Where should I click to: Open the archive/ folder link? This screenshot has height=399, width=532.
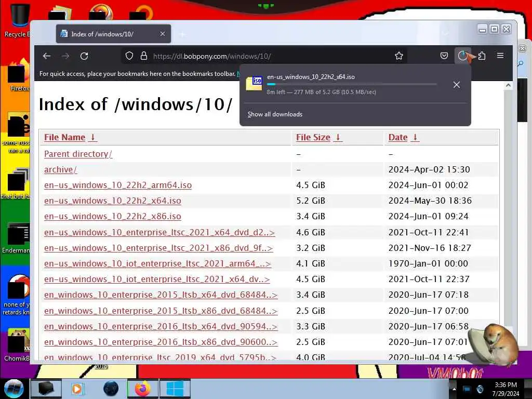[x=60, y=170]
